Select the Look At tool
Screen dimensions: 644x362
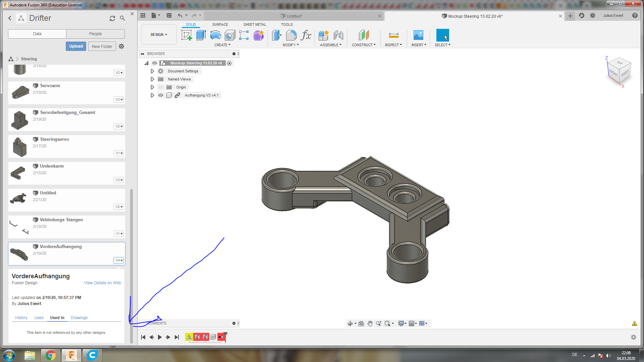coord(361,323)
